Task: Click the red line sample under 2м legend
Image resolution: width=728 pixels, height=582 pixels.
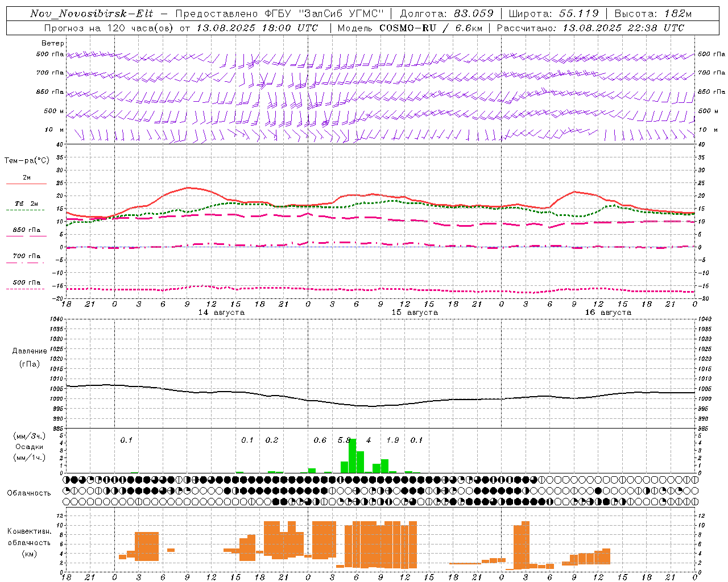Action: pyautogui.click(x=26, y=184)
